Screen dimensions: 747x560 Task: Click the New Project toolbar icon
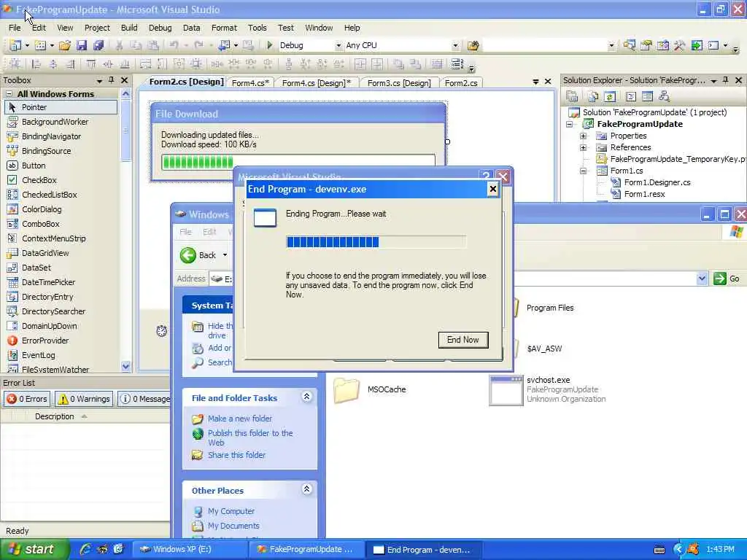click(15, 45)
